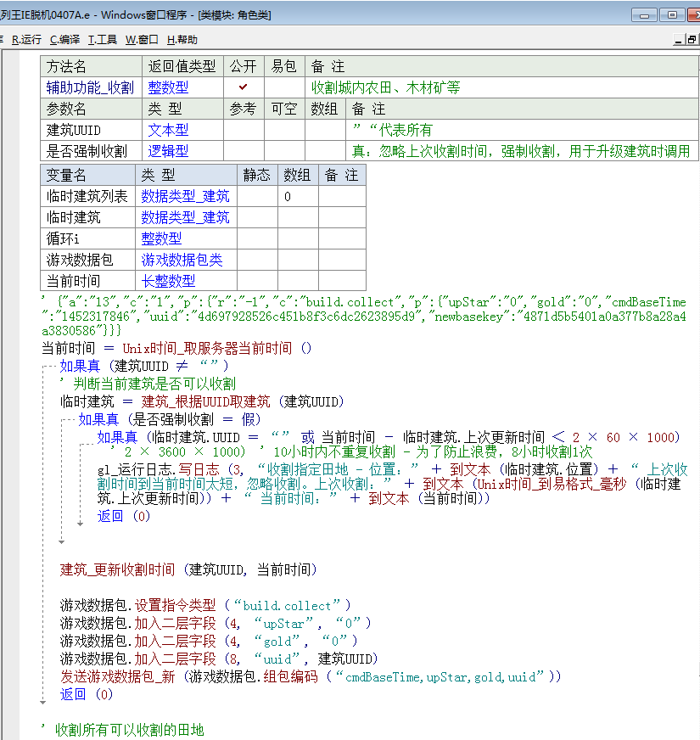Viewport: 700px width, 740px height.
Task: Open the R.运行 menu
Action: [26, 39]
